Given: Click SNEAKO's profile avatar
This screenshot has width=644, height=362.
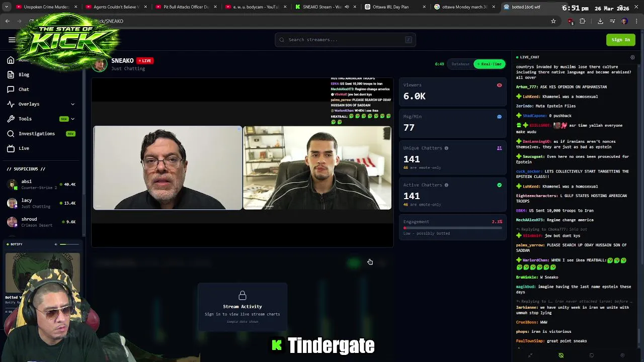Looking at the screenshot, I should [x=100, y=64].
